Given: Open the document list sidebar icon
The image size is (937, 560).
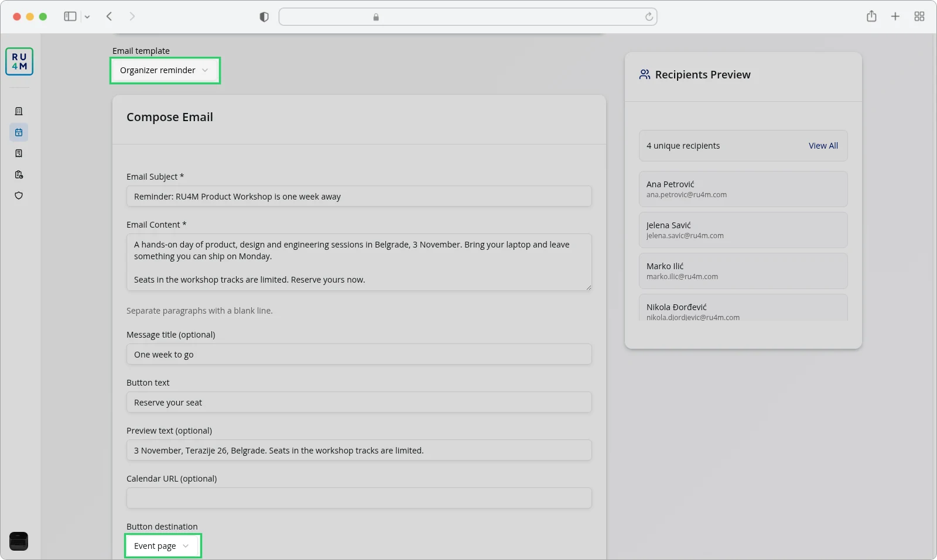Looking at the screenshot, I should click(19, 153).
